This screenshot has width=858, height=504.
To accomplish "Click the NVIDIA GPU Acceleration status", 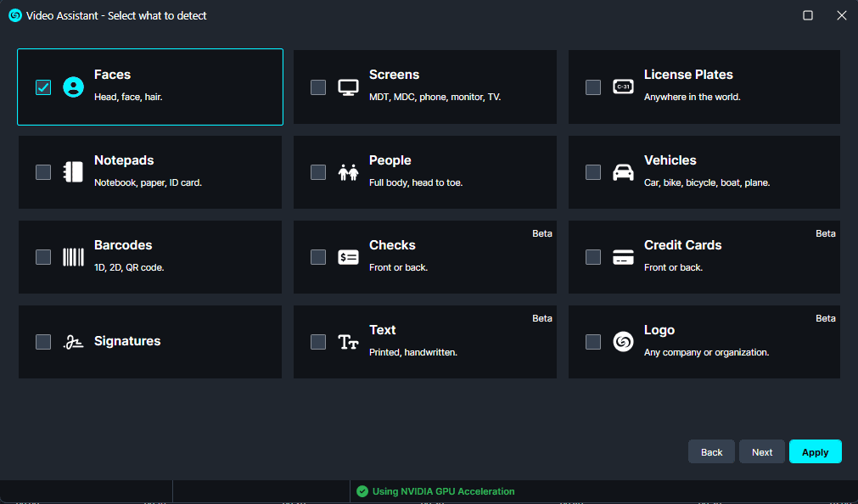I will click(435, 491).
